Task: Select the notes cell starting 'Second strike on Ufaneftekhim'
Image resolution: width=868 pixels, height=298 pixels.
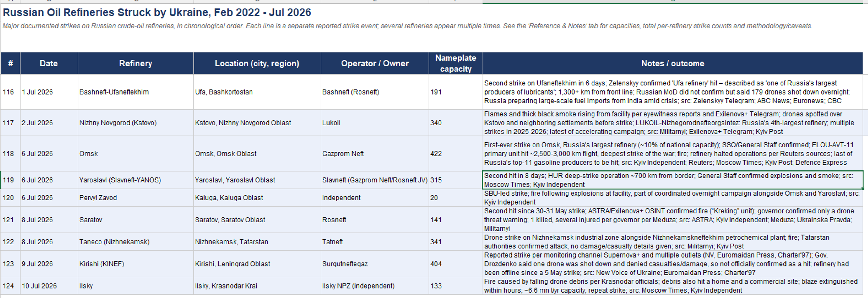Action: (x=672, y=92)
